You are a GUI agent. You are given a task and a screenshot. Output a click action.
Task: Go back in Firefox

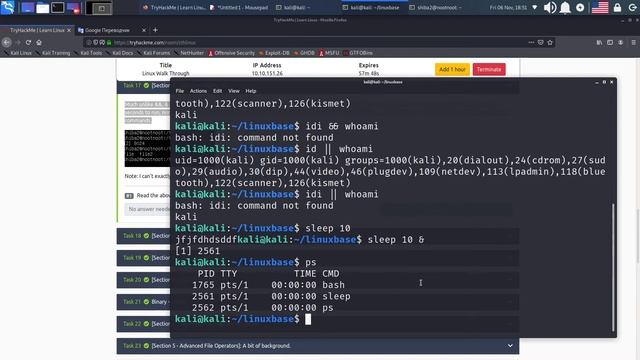(7, 42)
